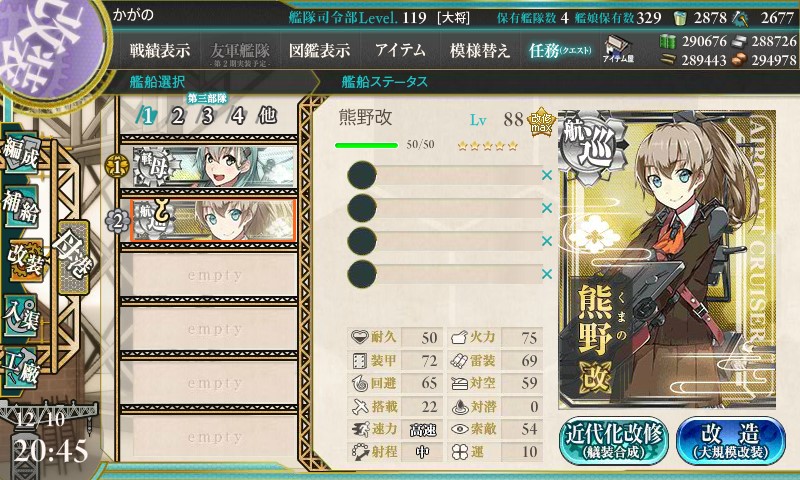Select the light carrier in slot 1
800x480 pixels.
click(214, 166)
